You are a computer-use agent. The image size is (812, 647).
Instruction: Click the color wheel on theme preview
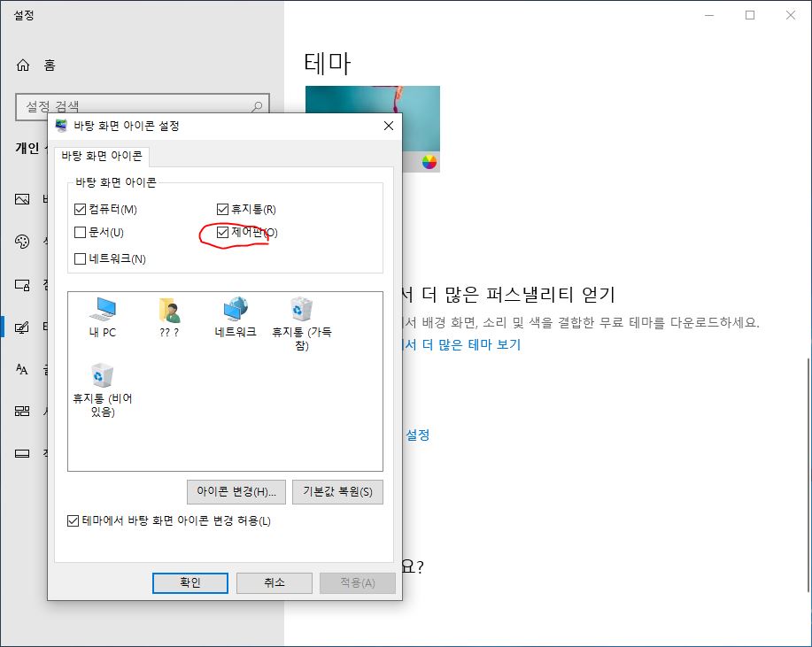click(x=429, y=162)
